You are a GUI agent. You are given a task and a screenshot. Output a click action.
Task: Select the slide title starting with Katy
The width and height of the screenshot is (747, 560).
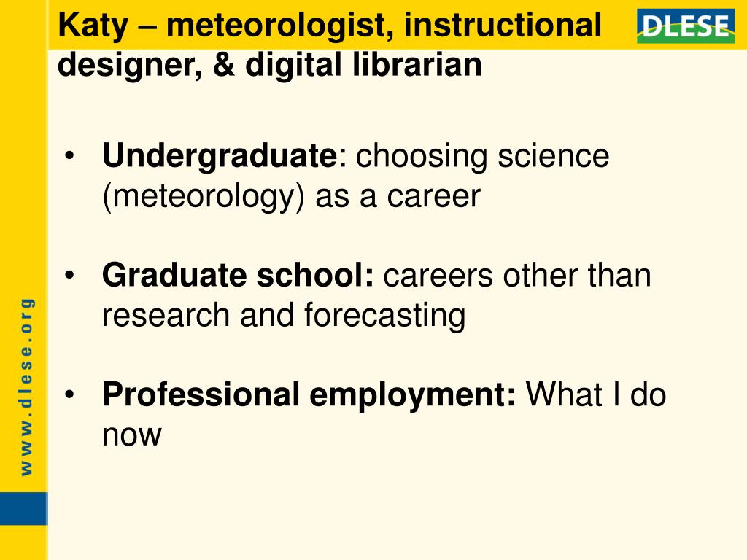tap(330, 44)
